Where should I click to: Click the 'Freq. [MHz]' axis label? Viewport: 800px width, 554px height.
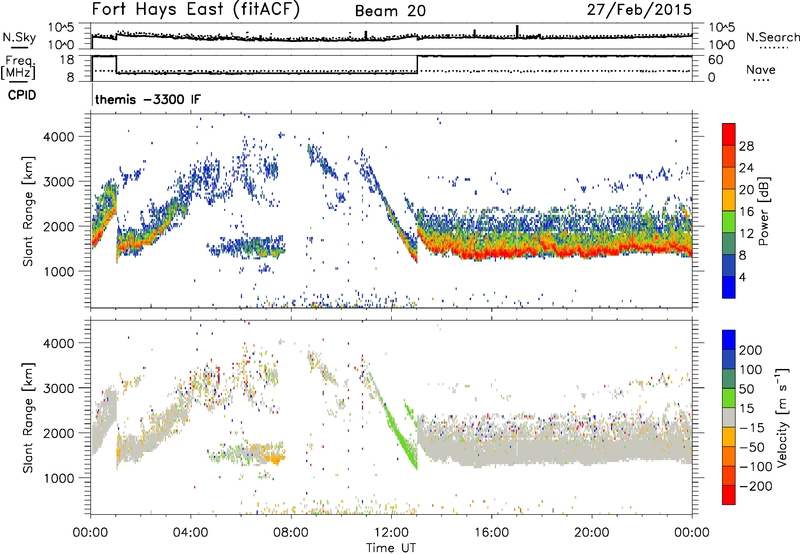[19, 67]
